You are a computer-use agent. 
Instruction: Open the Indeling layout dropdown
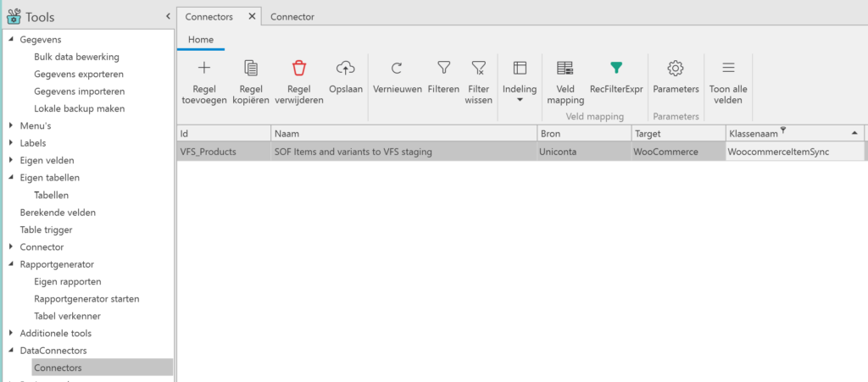point(520,81)
